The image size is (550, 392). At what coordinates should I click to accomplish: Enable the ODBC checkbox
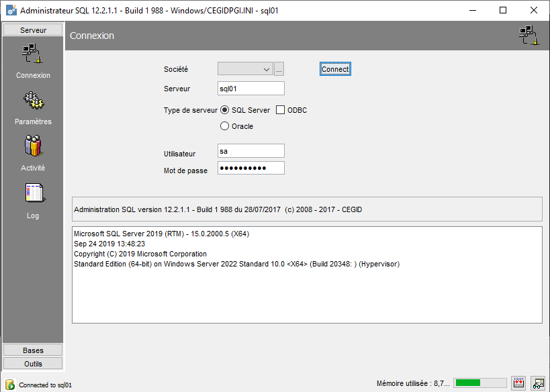pos(281,110)
